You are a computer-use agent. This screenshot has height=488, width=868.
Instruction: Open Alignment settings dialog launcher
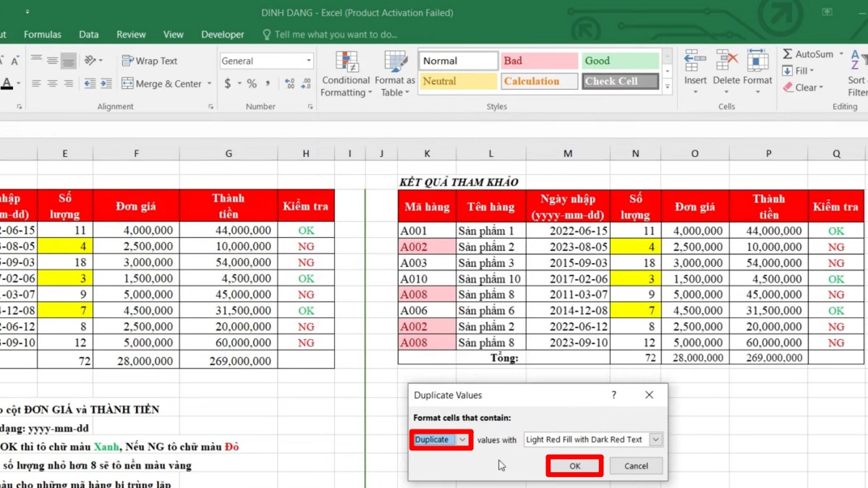(x=211, y=107)
